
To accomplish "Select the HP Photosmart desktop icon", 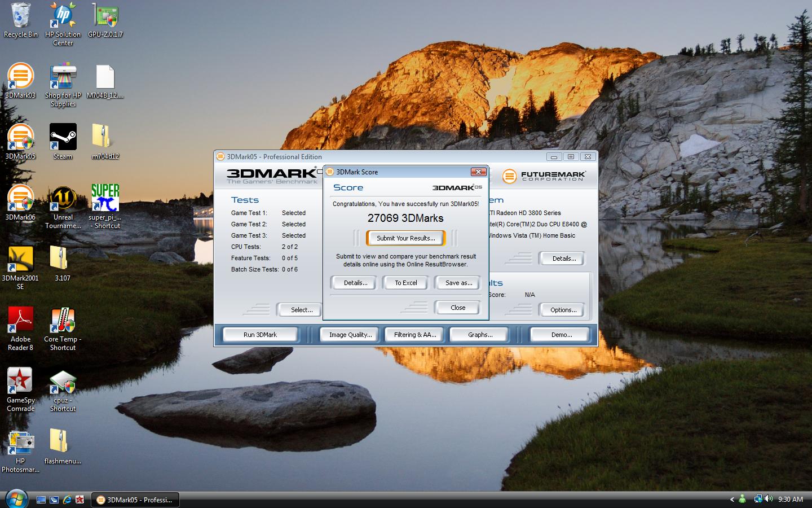I will coord(20,451).
